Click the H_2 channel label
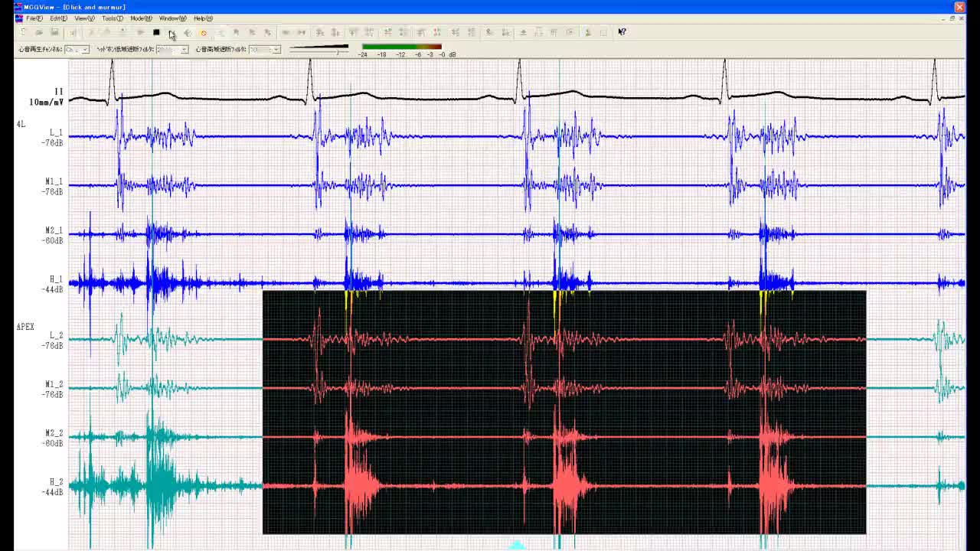Screen dimensions: 980x551 pyautogui.click(x=56, y=482)
